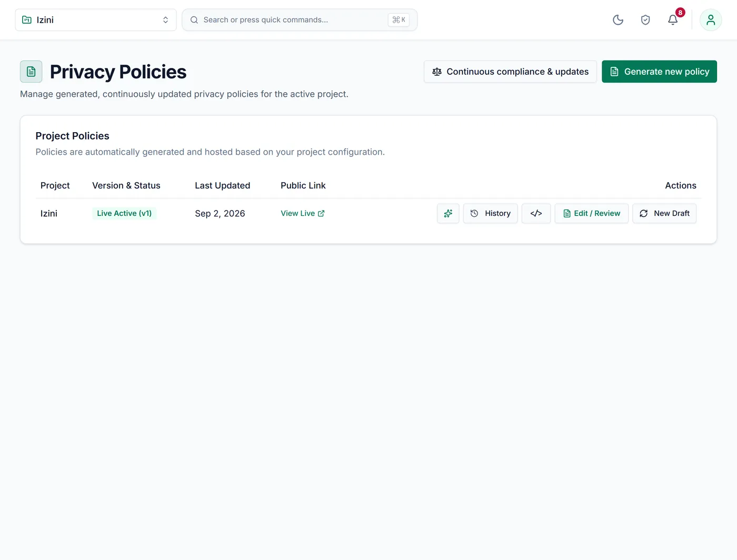The height and width of the screenshot is (560, 737).
Task: Toggle dark mode with the moon icon
Action: click(x=618, y=20)
